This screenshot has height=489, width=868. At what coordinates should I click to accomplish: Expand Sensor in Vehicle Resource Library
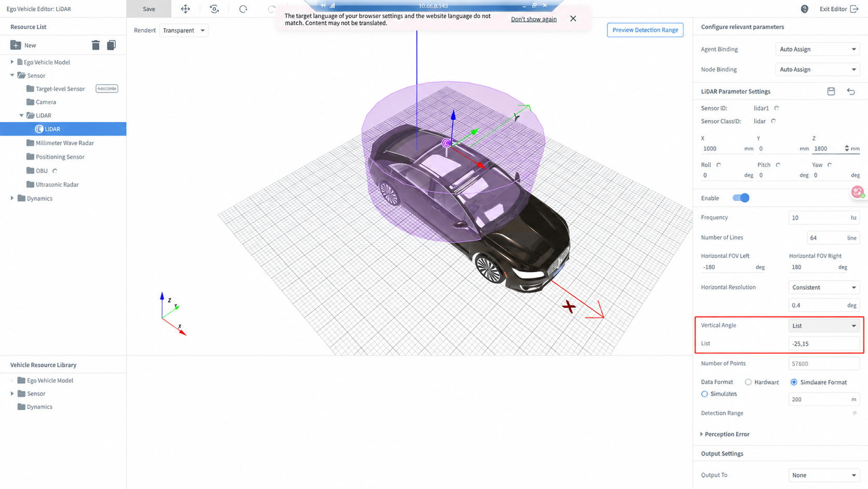12,393
